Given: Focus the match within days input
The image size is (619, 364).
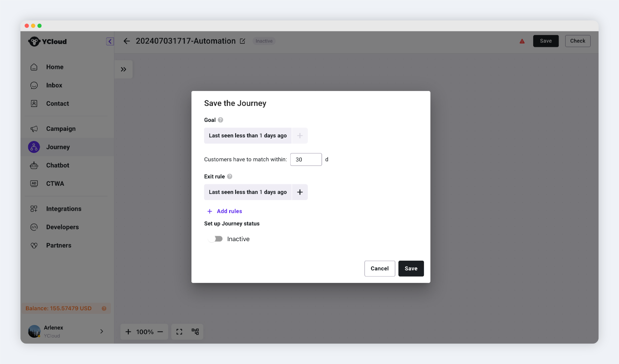Looking at the screenshot, I should tap(306, 159).
